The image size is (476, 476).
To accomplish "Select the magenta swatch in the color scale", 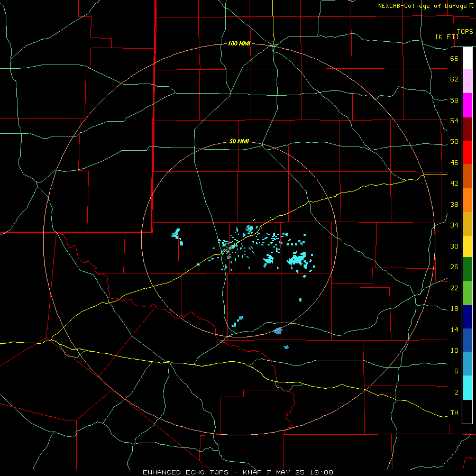I will tap(467, 105).
